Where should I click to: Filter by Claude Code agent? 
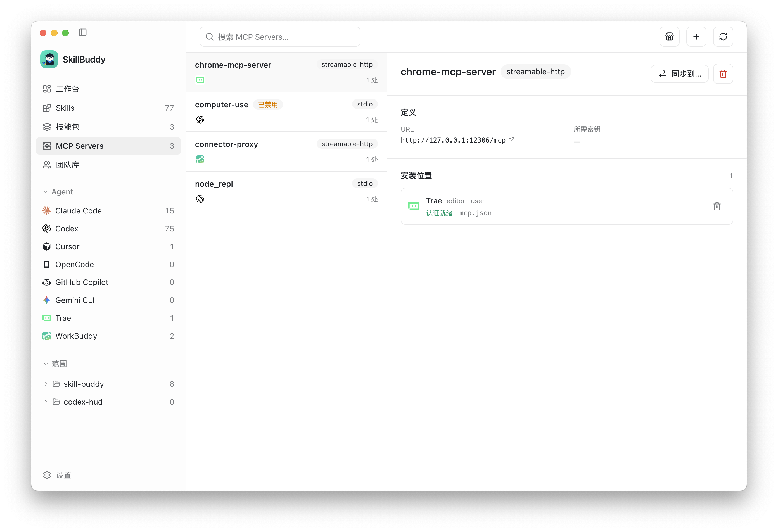[x=108, y=211]
